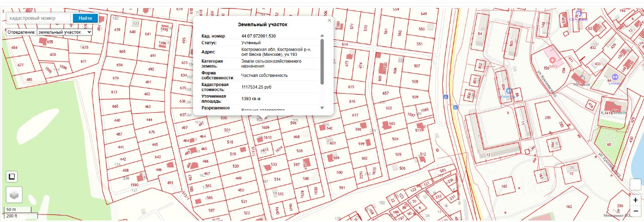Click the popup scrollbar down arrow
The image size is (644, 222).
click(x=322, y=108)
